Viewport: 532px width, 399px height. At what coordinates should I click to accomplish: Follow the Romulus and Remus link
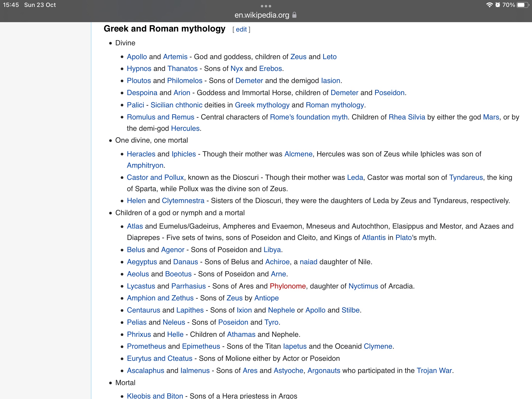pyautogui.click(x=160, y=117)
